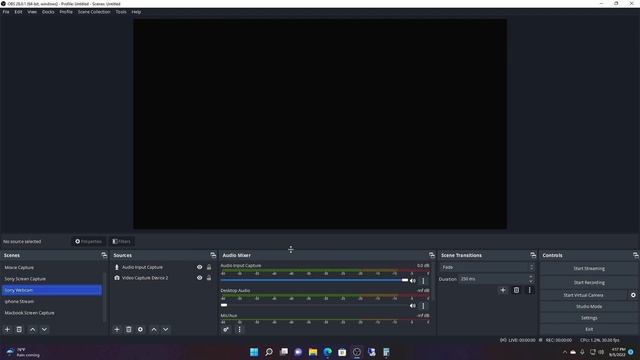The width and height of the screenshot is (640, 360).
Task: Open the Docks menu
Action: click(x=48, y=12)
